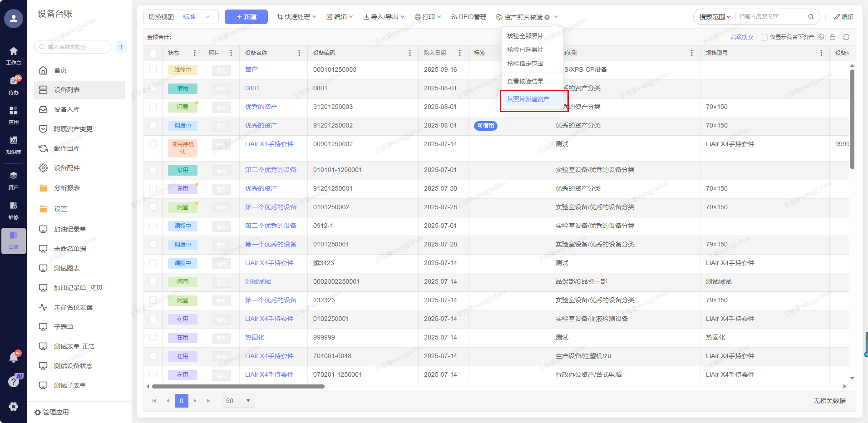This screenshot has height=423, width=868.
Task: Open the 知识库 icon in left rail
Action: 14,144
